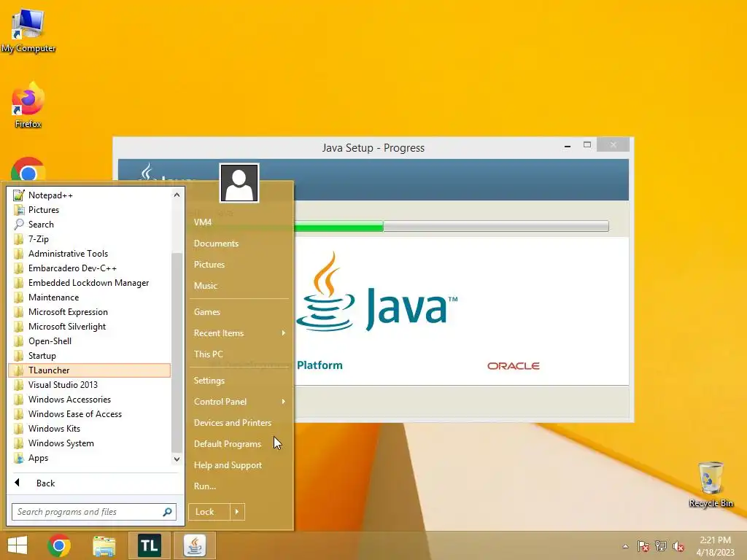Focus the Search programs and files box
Image resolution: width=747 pixels, height=560 pixels.
(94, 512)
